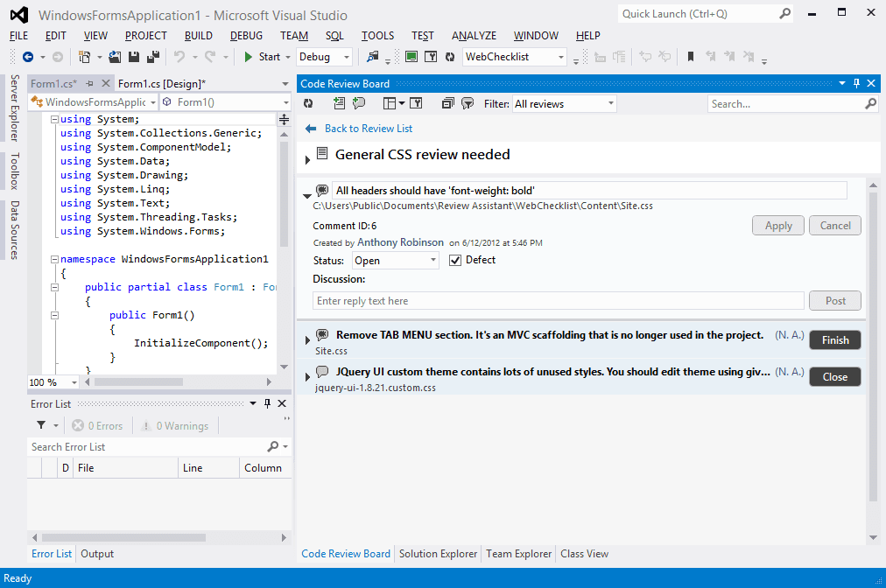Refresh the Code Review Board list
This screenshot has height=588, width=886.
tap(308, 103)
